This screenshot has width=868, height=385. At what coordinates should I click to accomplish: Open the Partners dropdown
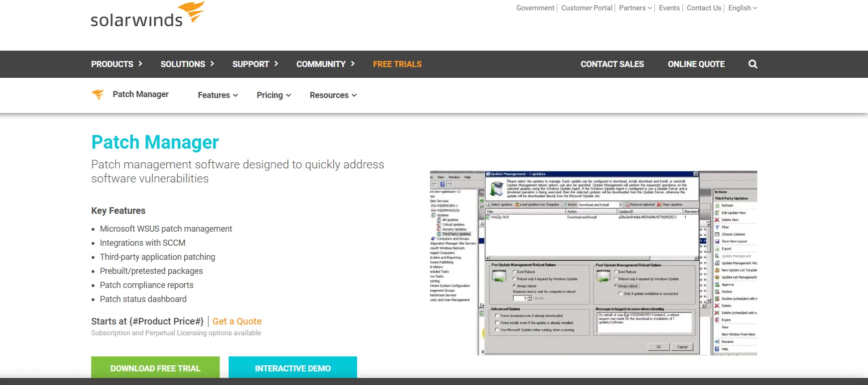click(636, 8)
